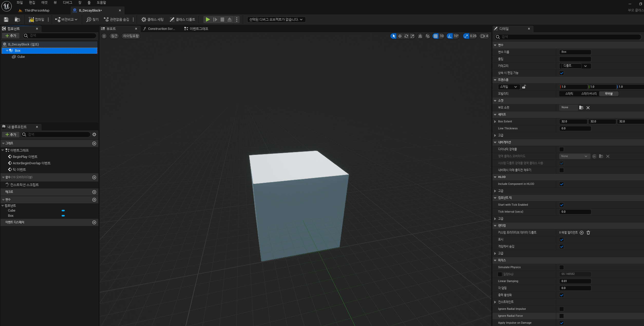Choose the Select mode arrow tool in viewport
Screen dimensions: 644x326
[x=394, y=36]
